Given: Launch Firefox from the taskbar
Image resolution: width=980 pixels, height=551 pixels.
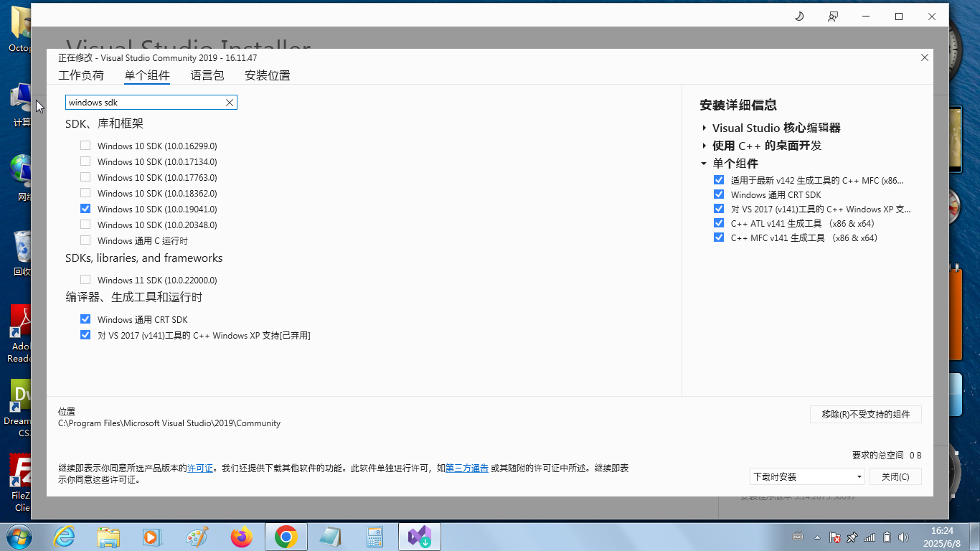Looking at the screenshot, I should click(x=242, y=537).
